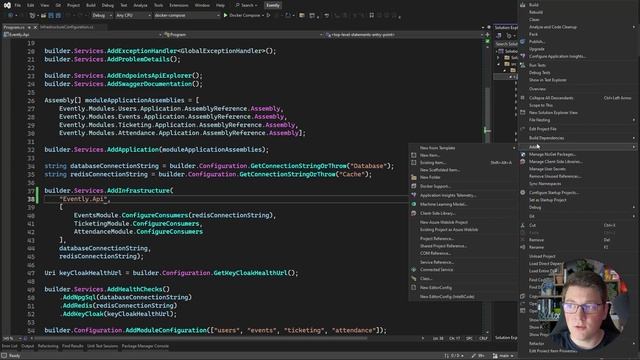The width and height of the screenshot is (640, 360).
Task: Click the Existing Item icon in Add submenu
Action: coord(413,162)
